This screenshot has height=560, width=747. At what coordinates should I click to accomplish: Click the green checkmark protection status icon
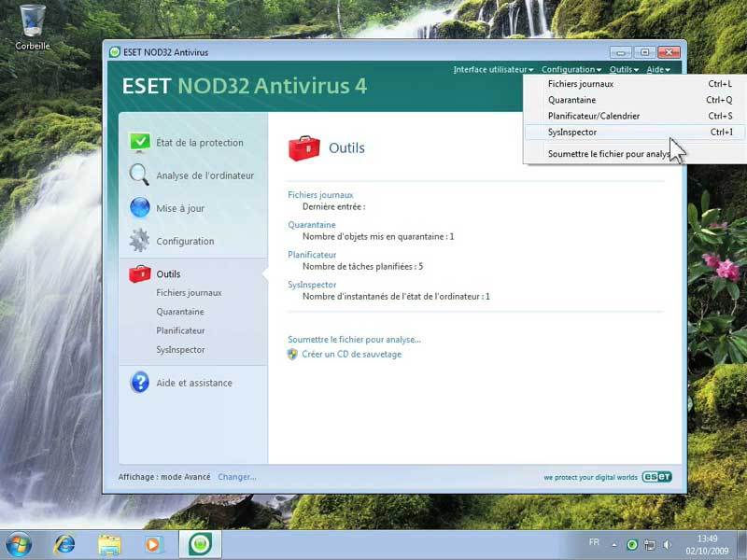(x=139, y=142)
